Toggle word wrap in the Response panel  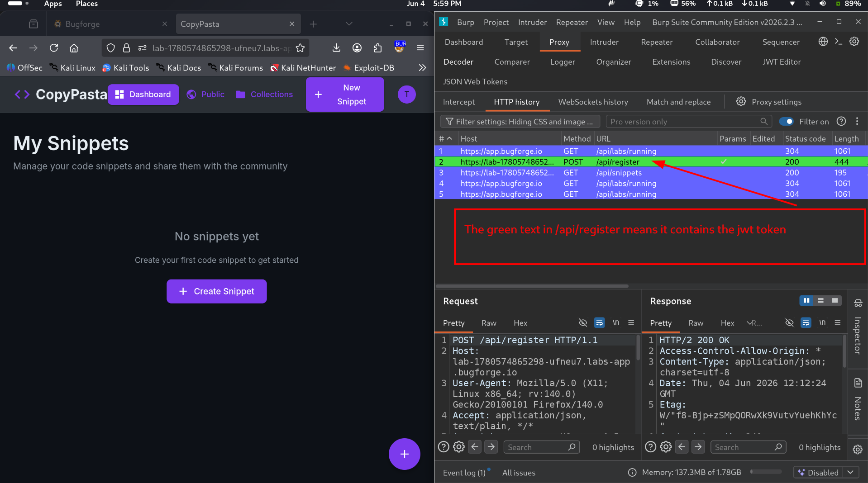click(806, 322)
